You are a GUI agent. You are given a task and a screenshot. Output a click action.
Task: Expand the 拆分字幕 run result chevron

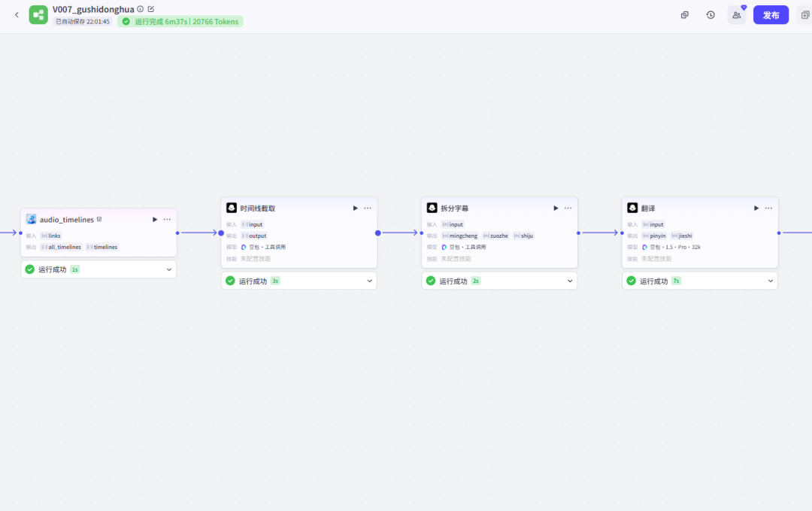571,281
